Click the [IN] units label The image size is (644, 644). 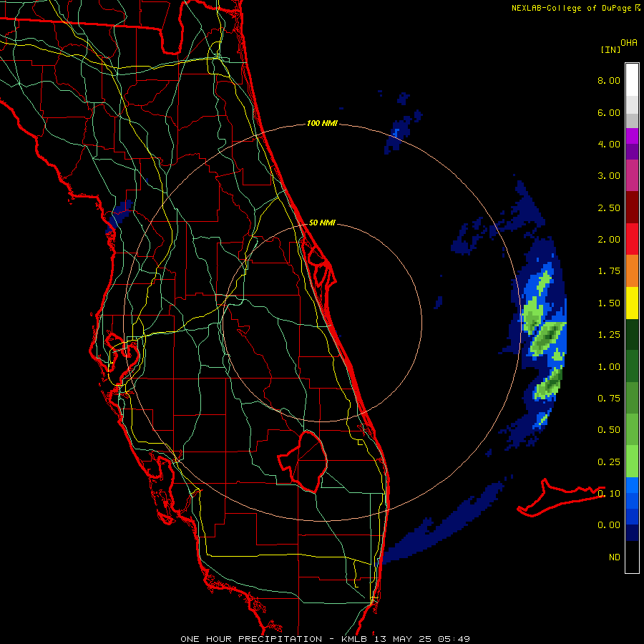(x=610, y=49)
